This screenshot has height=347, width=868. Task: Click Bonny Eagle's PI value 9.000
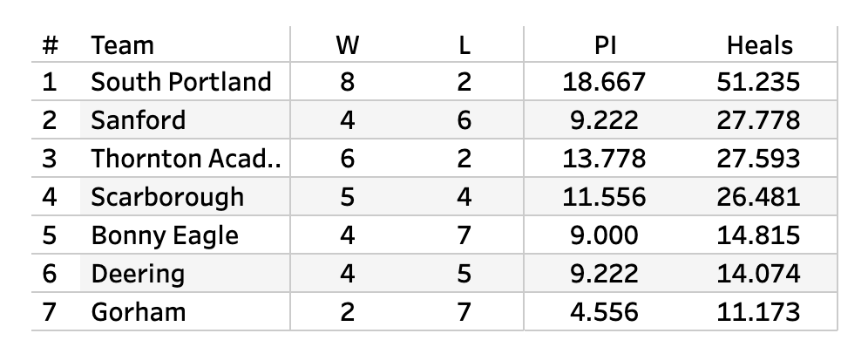604,235
